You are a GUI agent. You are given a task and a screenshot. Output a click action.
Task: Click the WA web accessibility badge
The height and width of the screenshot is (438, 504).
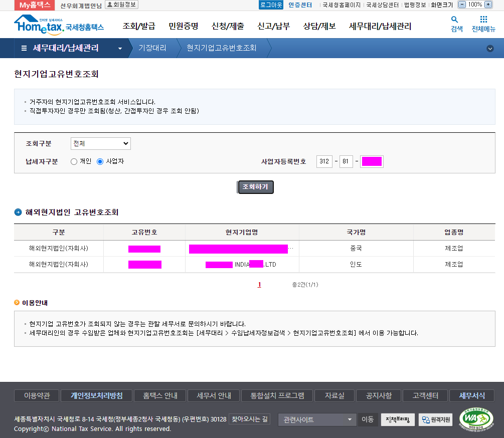click(x=476, y=420)
